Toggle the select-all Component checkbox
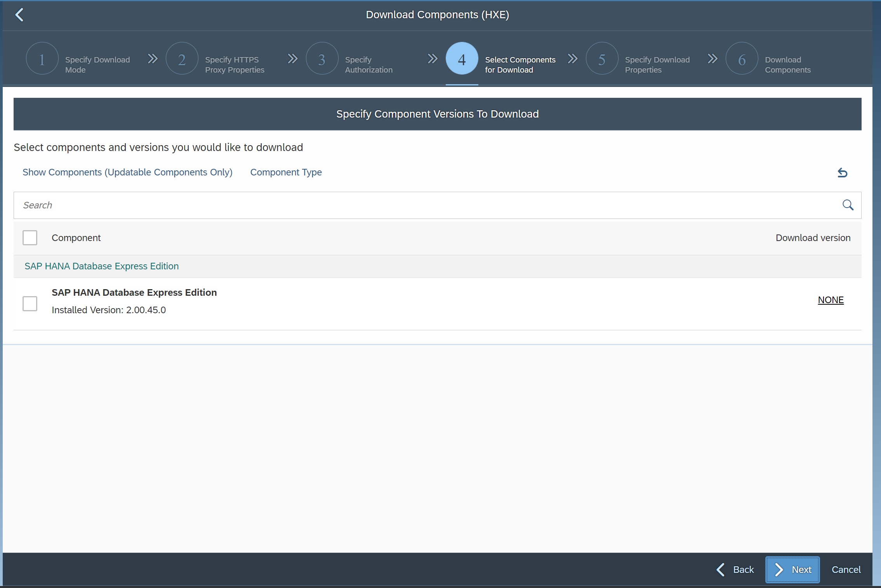Image resolution: width=881 pixels, height=588 pixels. [30, 238]
